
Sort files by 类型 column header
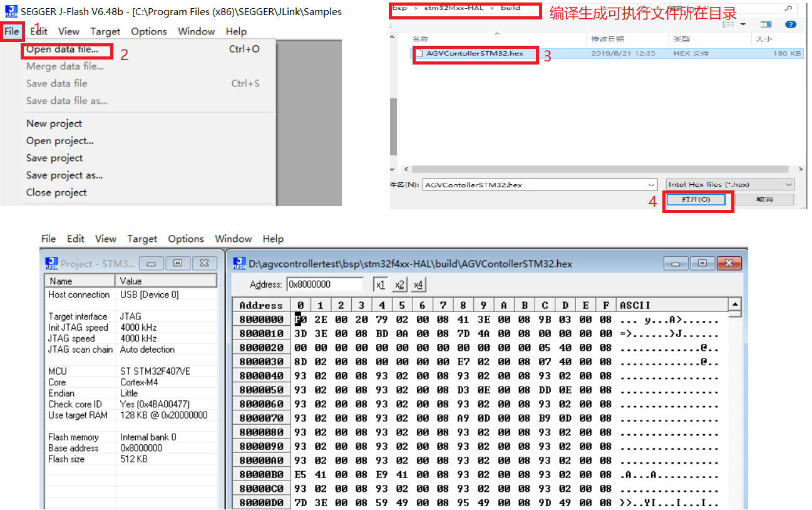[x=682, y=39]
